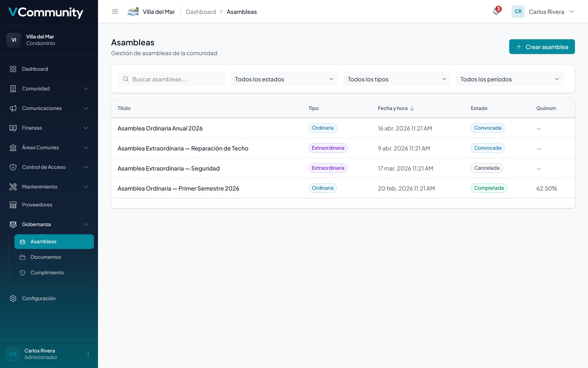Open Documentos under Gobernanza
The width and height of the screenshot is (588, 368).
pos(54,257)
